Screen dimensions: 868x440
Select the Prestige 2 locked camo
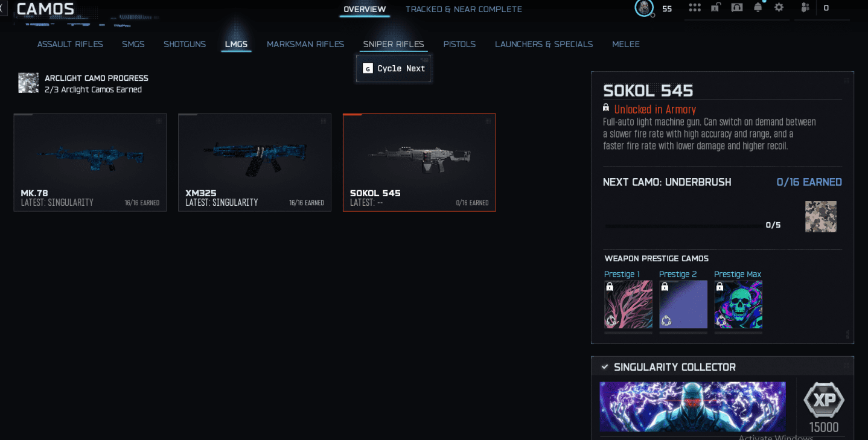[683, 304]
